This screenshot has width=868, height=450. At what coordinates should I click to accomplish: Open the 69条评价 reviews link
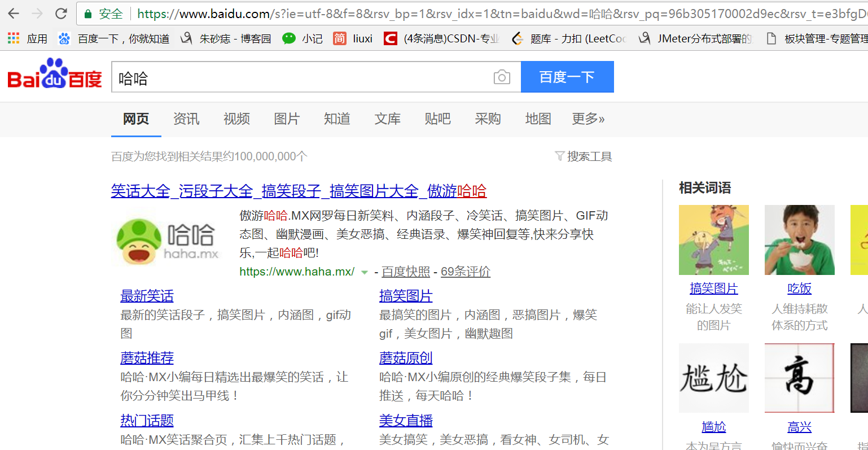click(x=466, y=272)
